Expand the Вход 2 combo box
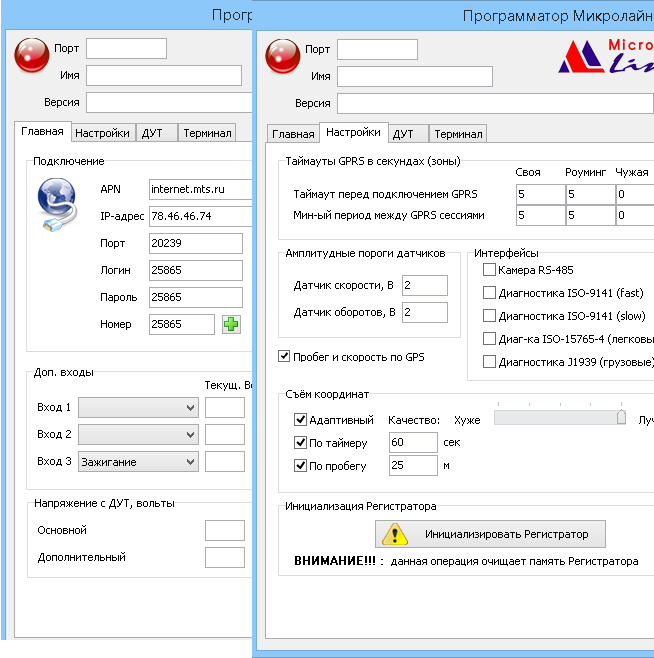 click(138, 434)
